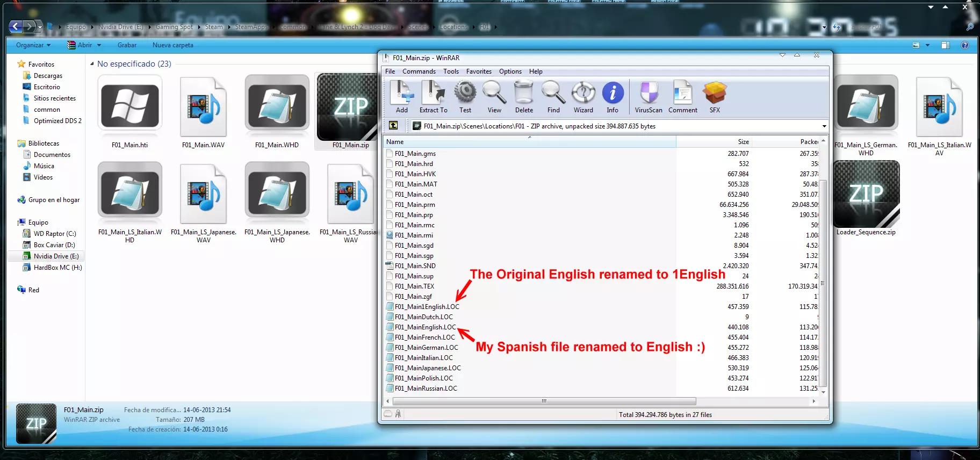This screenshot has height=460, width=980.
Task: Select F01_Main.TEX in the archive list
Action: pyautogui.click(x=414, y=286)
